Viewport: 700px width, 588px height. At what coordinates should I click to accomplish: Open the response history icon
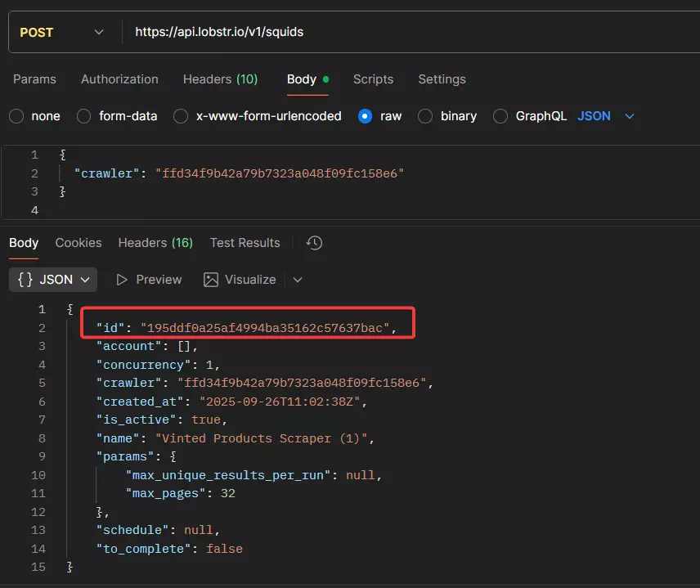(314, 243)
